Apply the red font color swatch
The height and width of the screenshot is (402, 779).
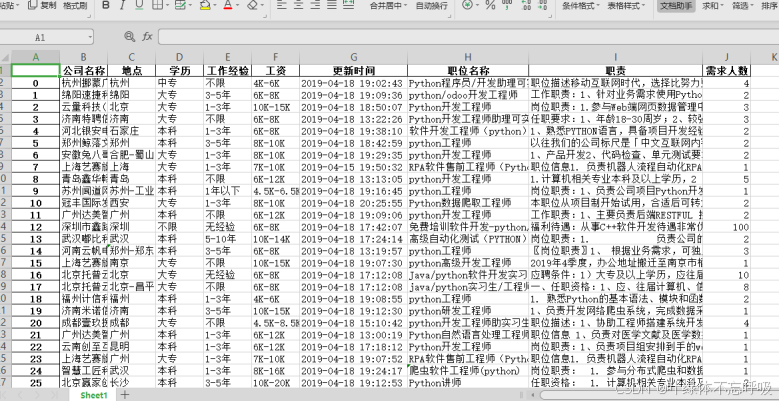point(229,5)
